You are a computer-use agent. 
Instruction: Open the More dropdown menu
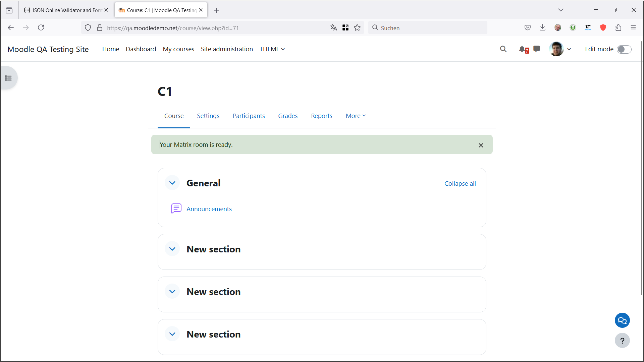[x=356, y=116]
